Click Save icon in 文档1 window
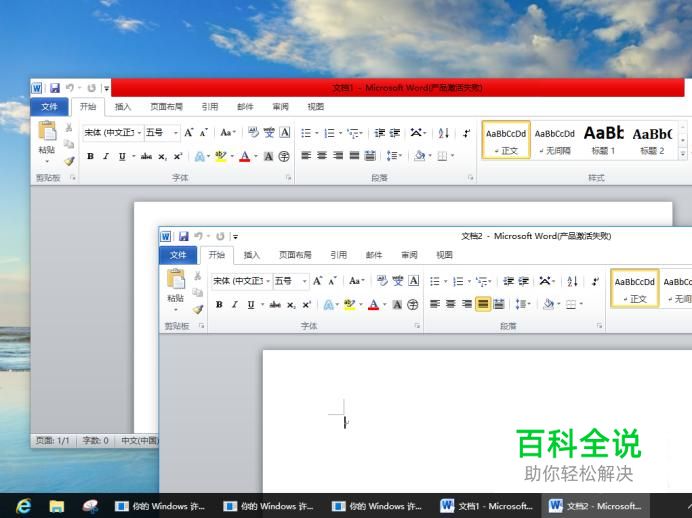Image resolution: width=692 pixels, height=518 pixels. coord(54,88)
